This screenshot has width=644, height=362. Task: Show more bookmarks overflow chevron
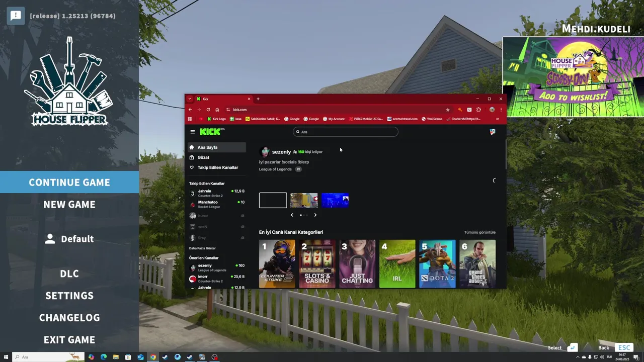pos(498,119)
